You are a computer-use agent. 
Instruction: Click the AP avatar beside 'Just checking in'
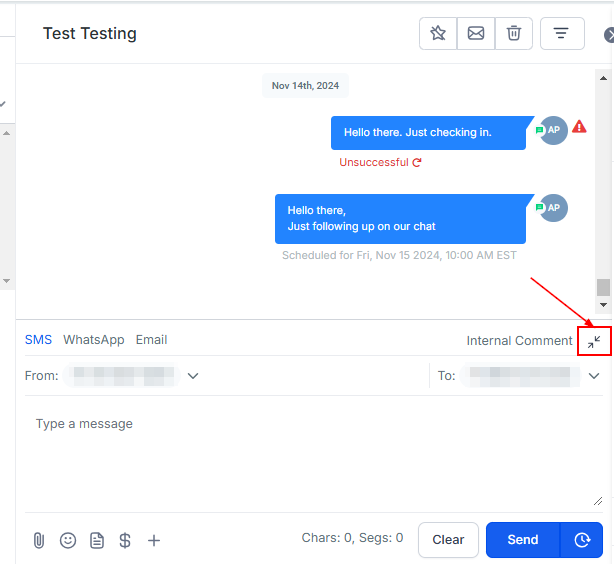pos(553,130)
